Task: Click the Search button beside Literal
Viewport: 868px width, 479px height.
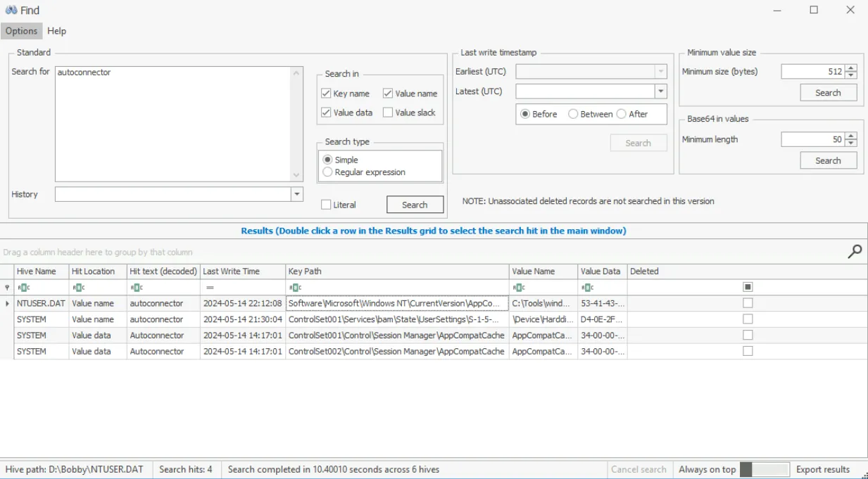Action: point(415,205)
